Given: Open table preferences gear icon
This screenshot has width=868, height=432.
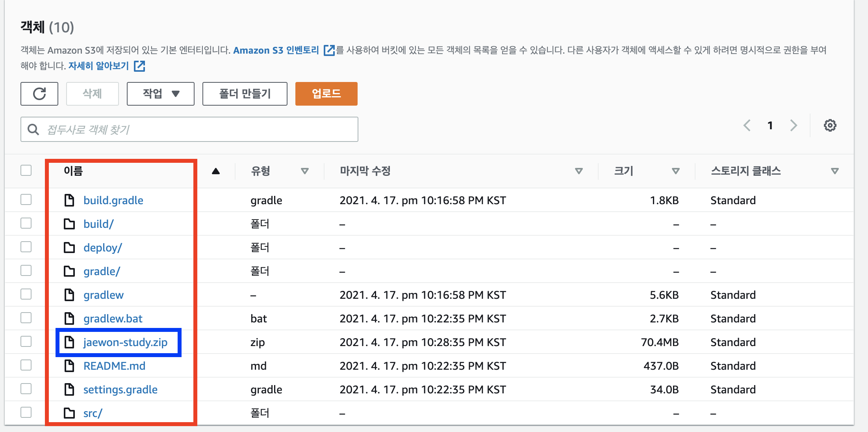Looking at the screenshot, I should pos(830,126).
